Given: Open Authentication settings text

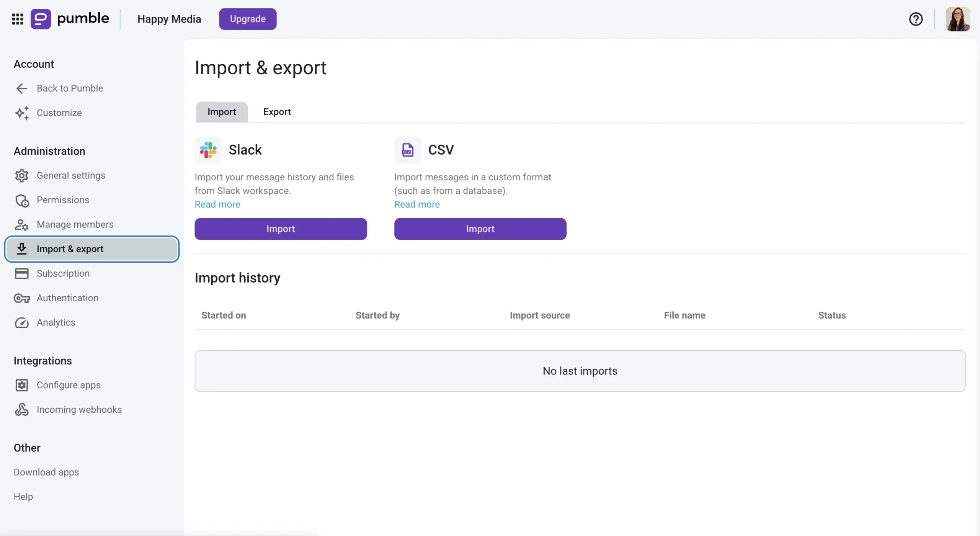Looking at the screenshot, I should pos(67,298).
